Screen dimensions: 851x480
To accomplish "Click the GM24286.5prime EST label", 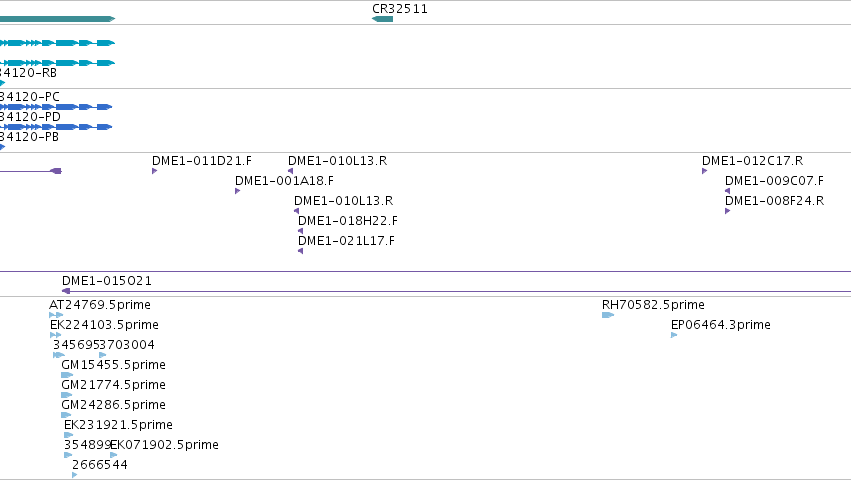I will pyautogui.click(x=113, y=405).
